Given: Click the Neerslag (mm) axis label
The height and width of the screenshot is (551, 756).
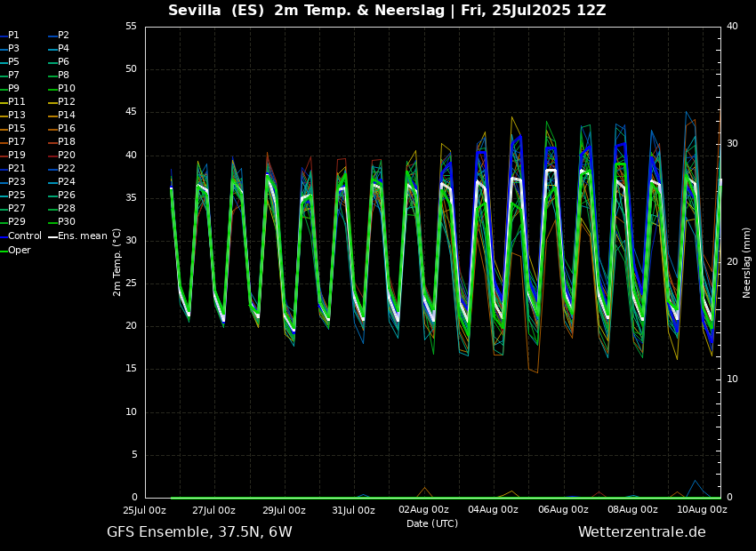Looking at the screenshot, I should (747, 261).
